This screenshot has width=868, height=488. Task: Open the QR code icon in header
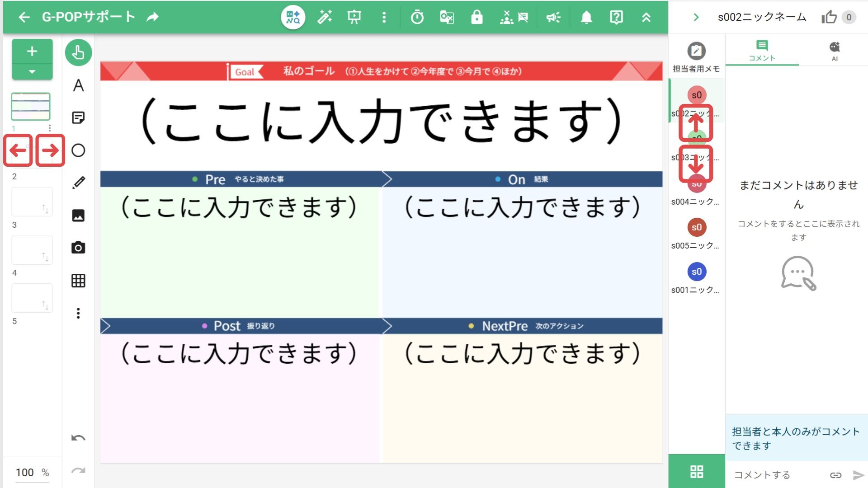pyautogui.click(x=293, y=17)
